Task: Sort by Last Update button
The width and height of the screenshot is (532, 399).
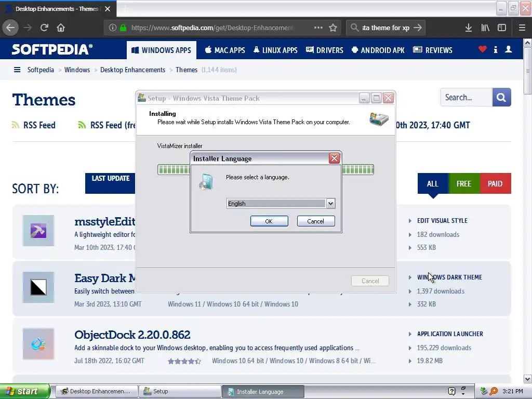Action: (110, 183)
